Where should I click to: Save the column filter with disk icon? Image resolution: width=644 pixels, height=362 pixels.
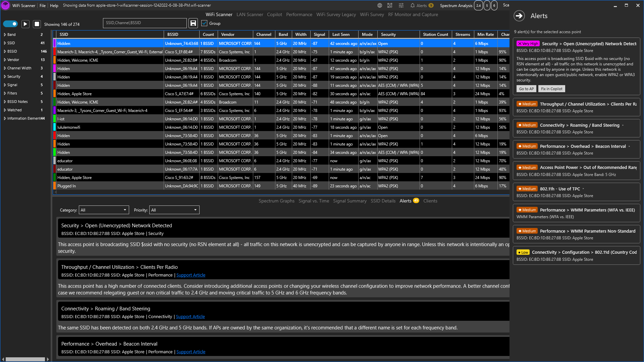coord(193,23)
